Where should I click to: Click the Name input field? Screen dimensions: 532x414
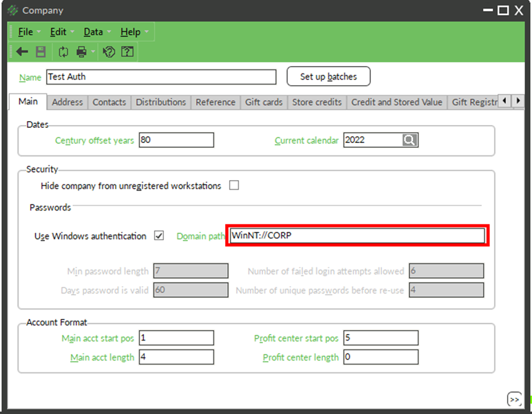[x=161, y=77]
